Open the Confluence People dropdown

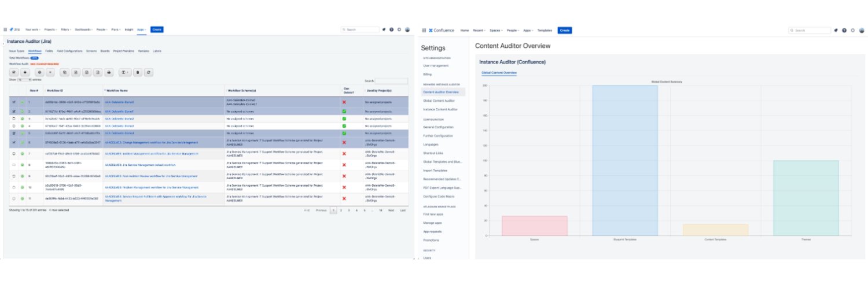click(513, 30)
